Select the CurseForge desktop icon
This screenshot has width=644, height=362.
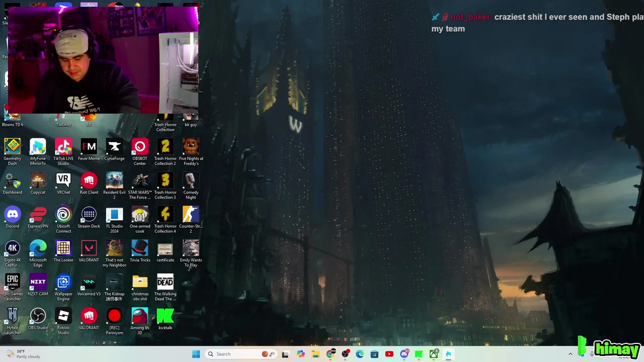(114, 150)
